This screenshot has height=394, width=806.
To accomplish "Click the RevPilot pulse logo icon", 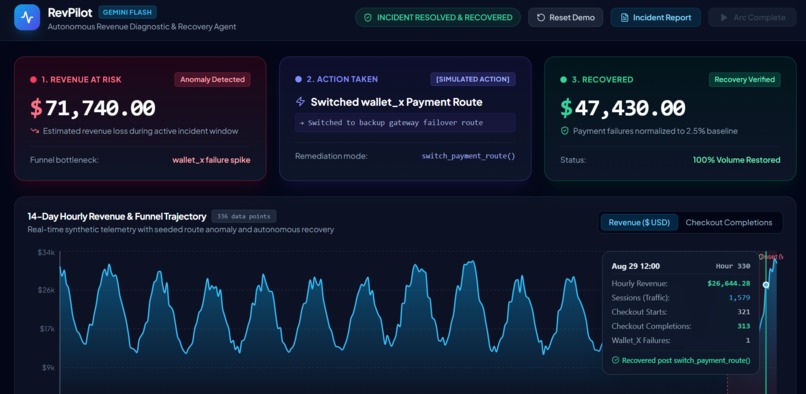I will [27, 17].
